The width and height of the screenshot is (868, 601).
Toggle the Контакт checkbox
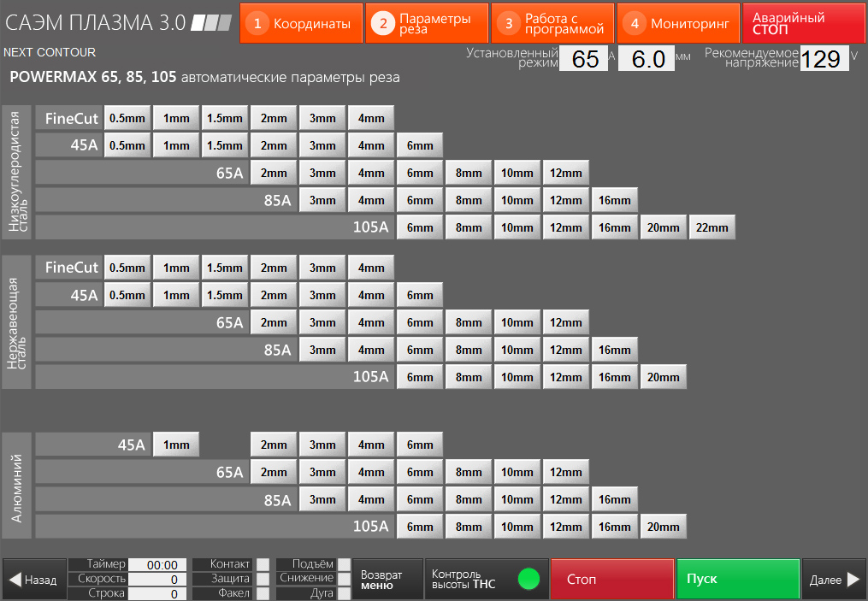[x=263, y=564]
